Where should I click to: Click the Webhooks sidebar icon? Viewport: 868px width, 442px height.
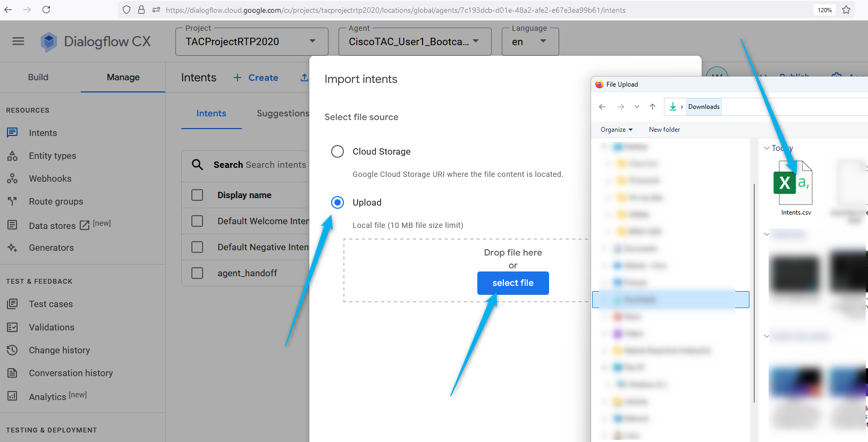pyautogui.click(x=12, y=178)
